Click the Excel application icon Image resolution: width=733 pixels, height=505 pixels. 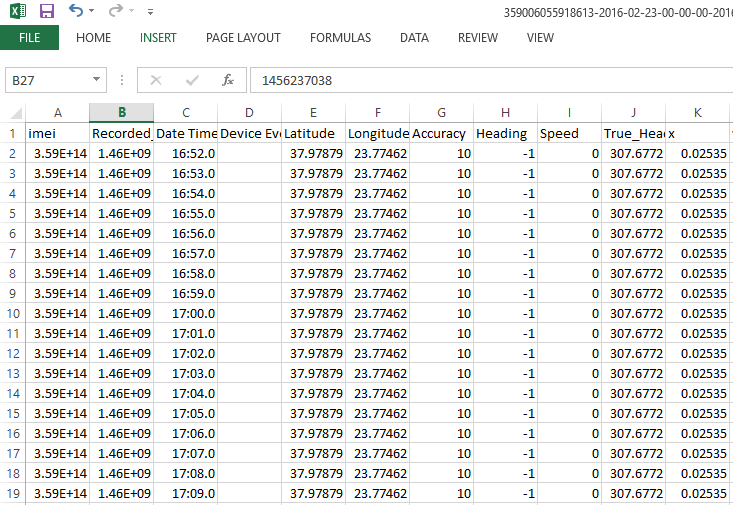coord(18,10)
